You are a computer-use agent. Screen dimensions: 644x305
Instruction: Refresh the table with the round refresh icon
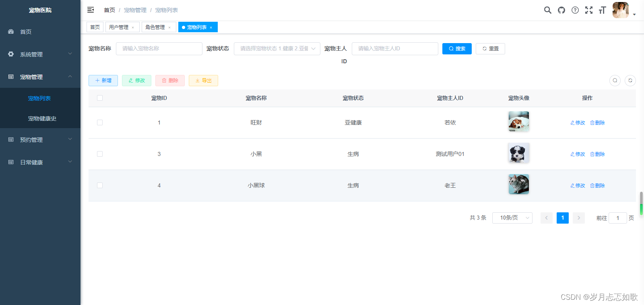coord(630,81)
